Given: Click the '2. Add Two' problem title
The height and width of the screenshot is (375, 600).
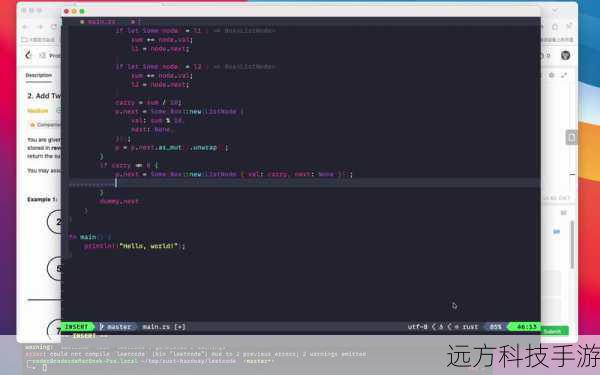Looking at the screenshot, I should 44,96.
